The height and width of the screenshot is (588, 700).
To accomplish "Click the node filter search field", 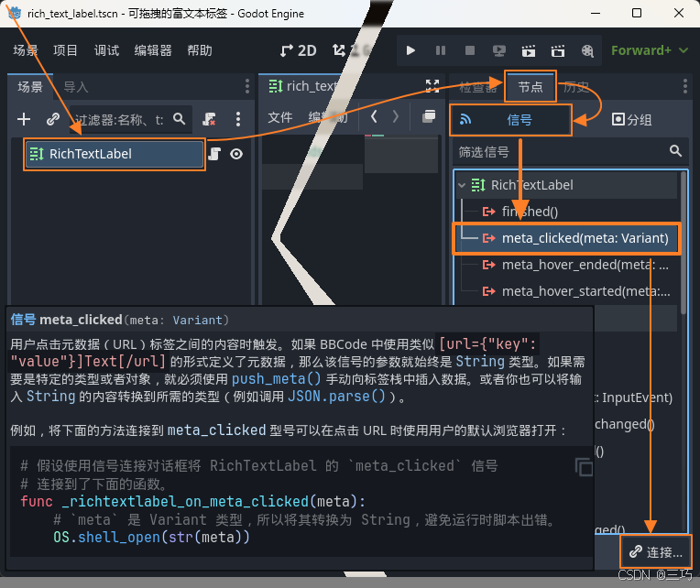I will [130, 119].
